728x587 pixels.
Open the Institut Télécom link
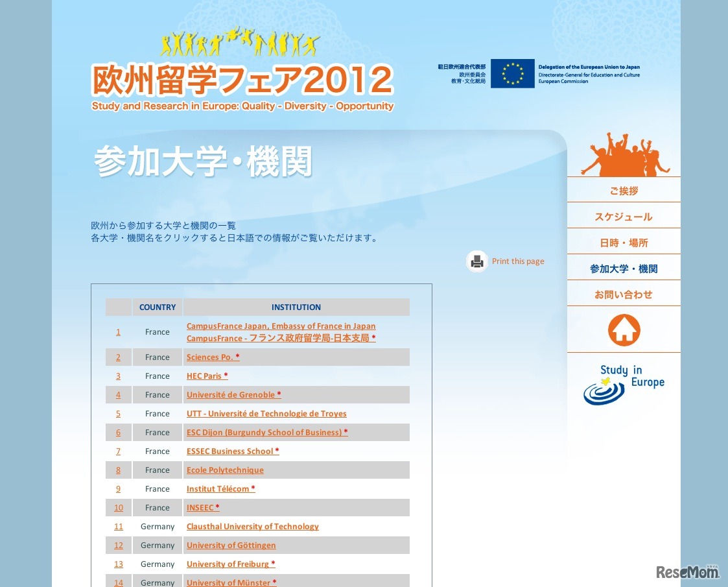pos(221,489)
